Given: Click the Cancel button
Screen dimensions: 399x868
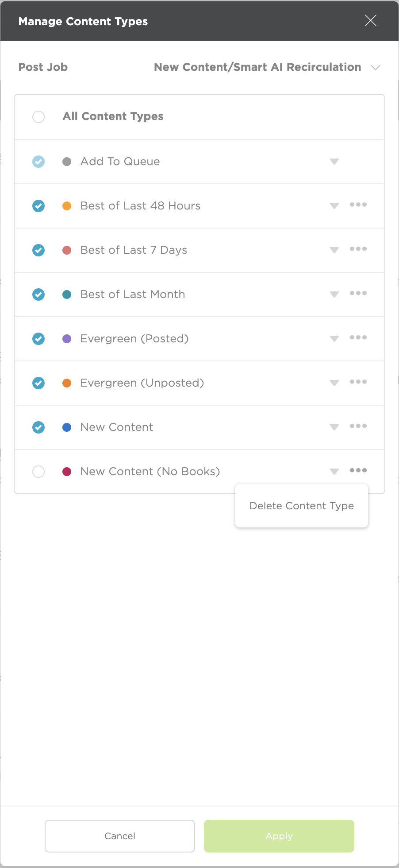Looking at the screenshot, I should (x=120, y=836).
